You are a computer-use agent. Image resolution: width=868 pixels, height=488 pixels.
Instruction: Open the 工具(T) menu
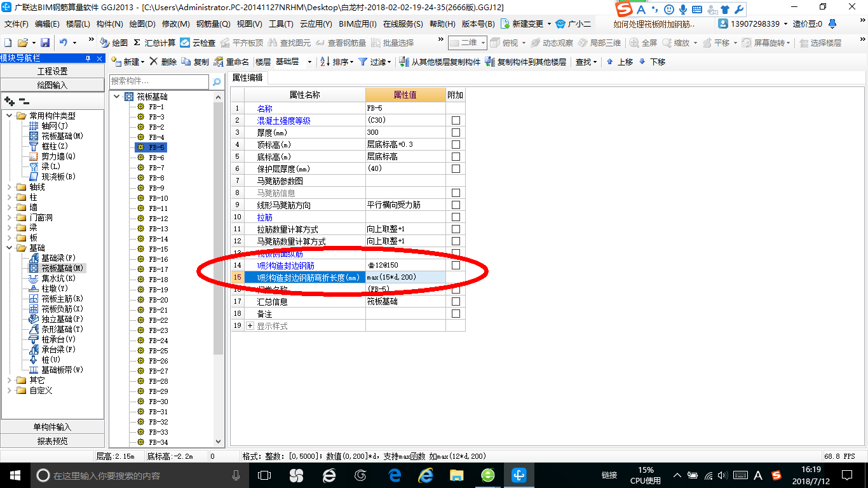point(281,24)
